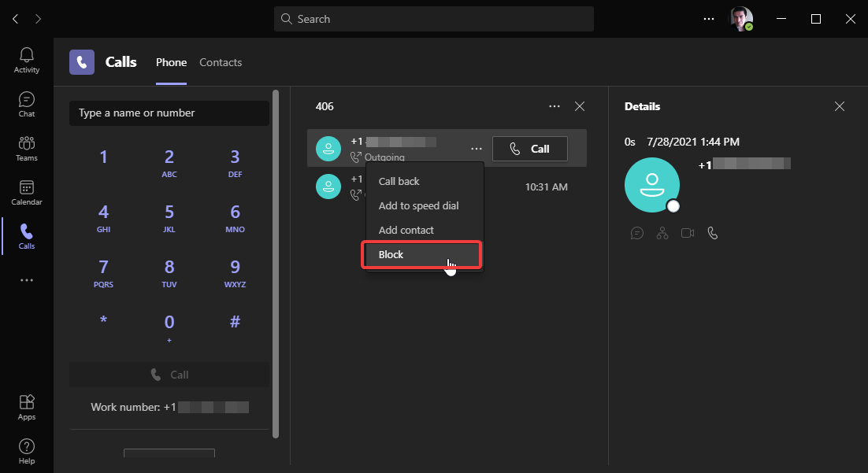The image size is (868, 473).
Task: Click the phone icon in Details panel
Action: pos(713,233)
